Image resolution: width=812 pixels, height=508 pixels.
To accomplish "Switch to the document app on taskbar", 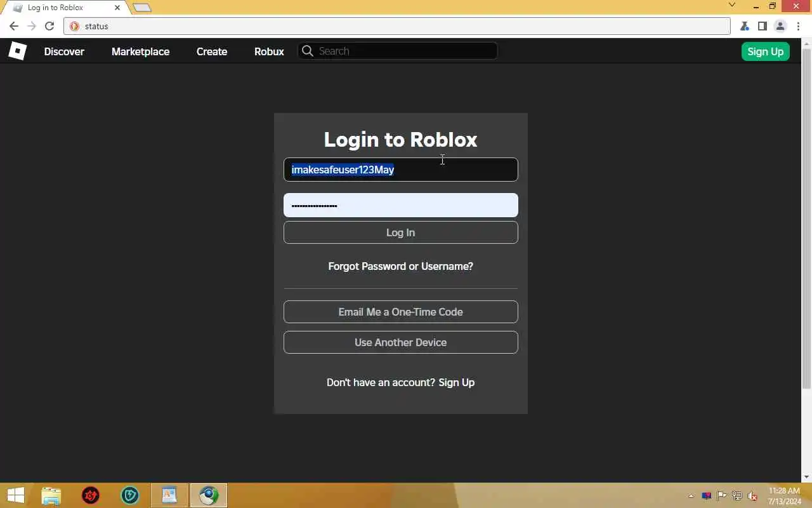I will pyautogui.click(x=169, y=495).
